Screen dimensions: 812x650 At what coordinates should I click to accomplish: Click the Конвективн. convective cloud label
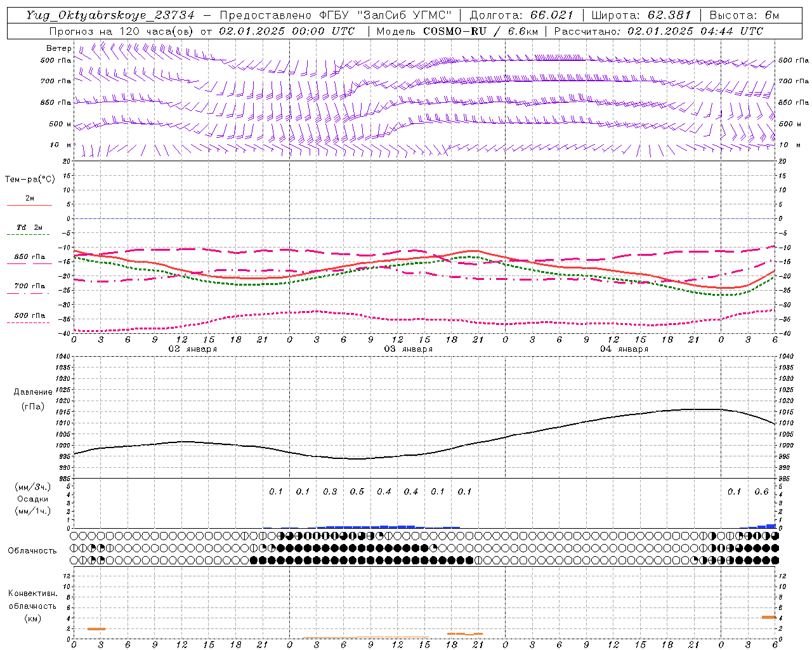coord(32,594)
